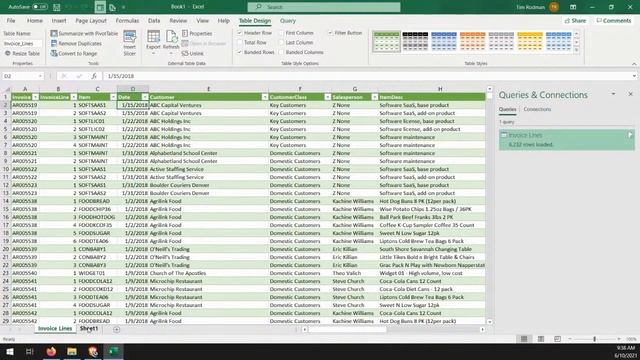Check the First Column checkbox
This screenshot has height=360, width=640.
[281, 33]
